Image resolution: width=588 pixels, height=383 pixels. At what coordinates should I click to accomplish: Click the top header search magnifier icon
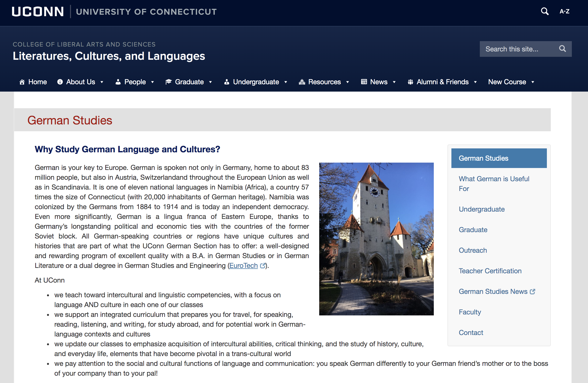(x=544, y=11)
